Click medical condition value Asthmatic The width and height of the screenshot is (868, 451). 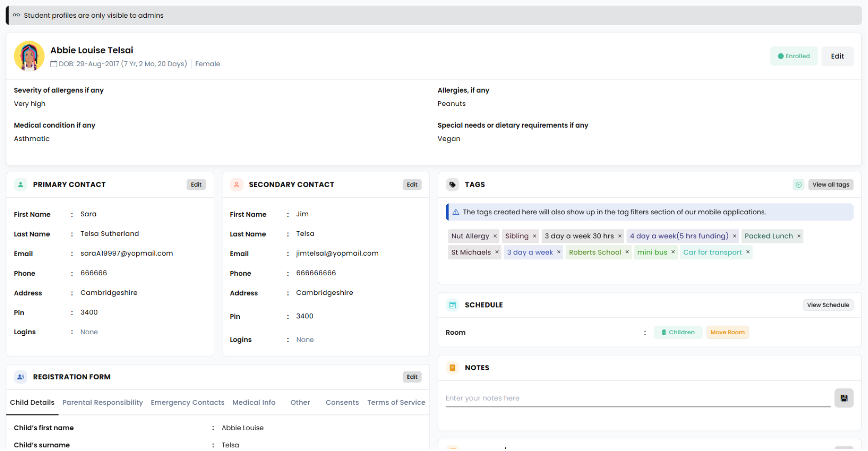[32, 139]
